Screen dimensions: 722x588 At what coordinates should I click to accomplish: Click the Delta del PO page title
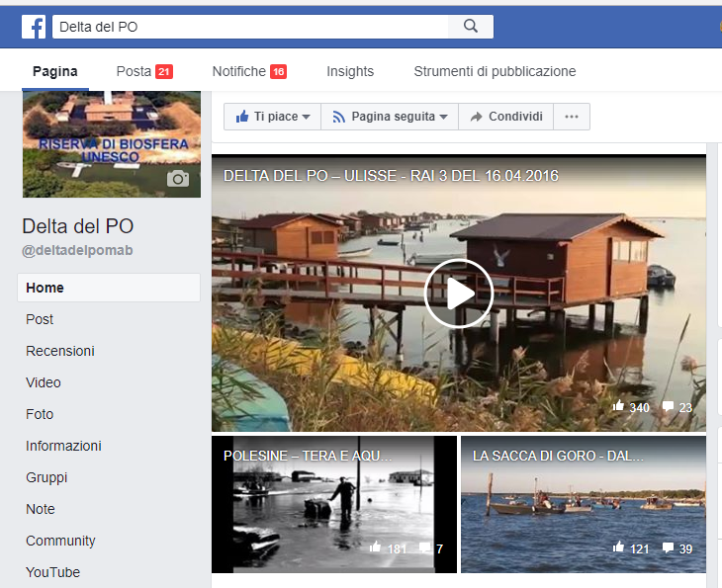tap(78, 226)
